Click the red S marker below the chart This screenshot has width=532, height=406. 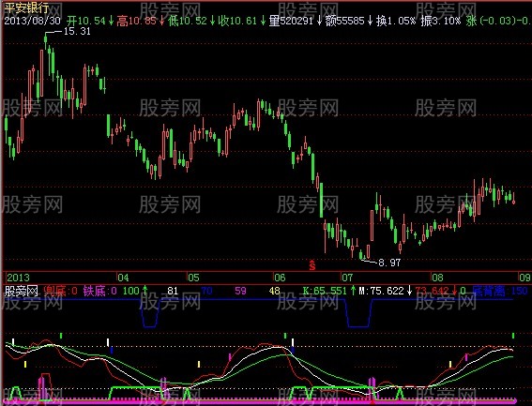coord(312,265)
